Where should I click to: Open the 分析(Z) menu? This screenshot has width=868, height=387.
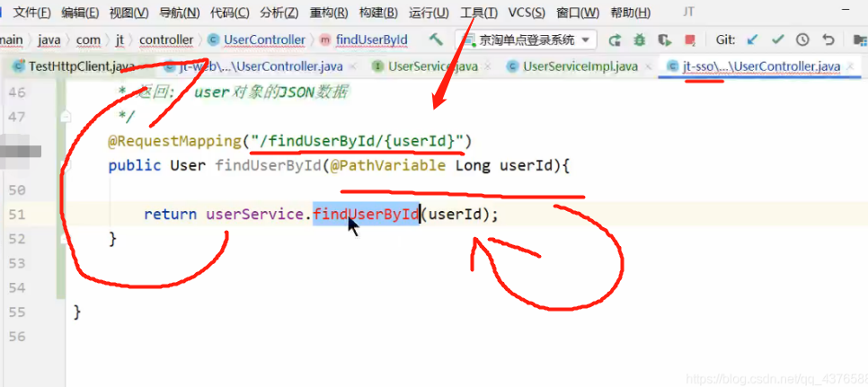coord(279,13)
